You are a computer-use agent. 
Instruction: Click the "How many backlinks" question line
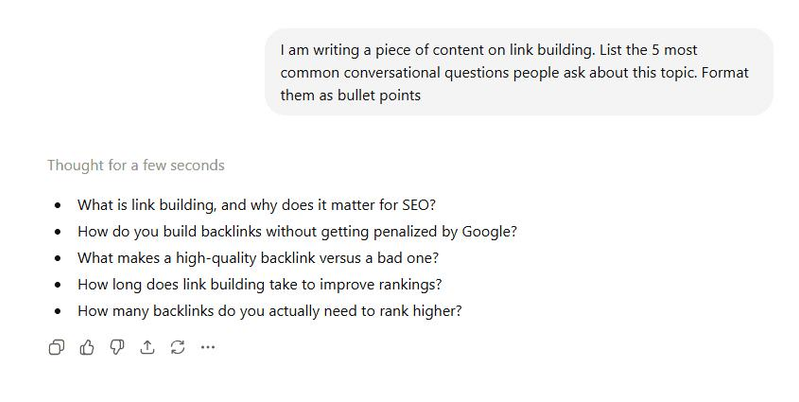point(269,310)
